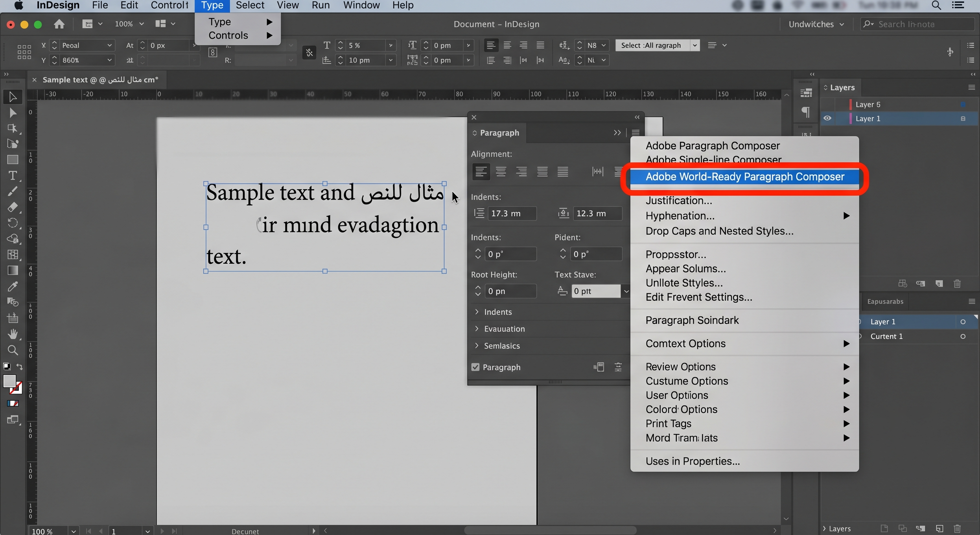Select the Direct Selection tool

(x=13, y=113)
